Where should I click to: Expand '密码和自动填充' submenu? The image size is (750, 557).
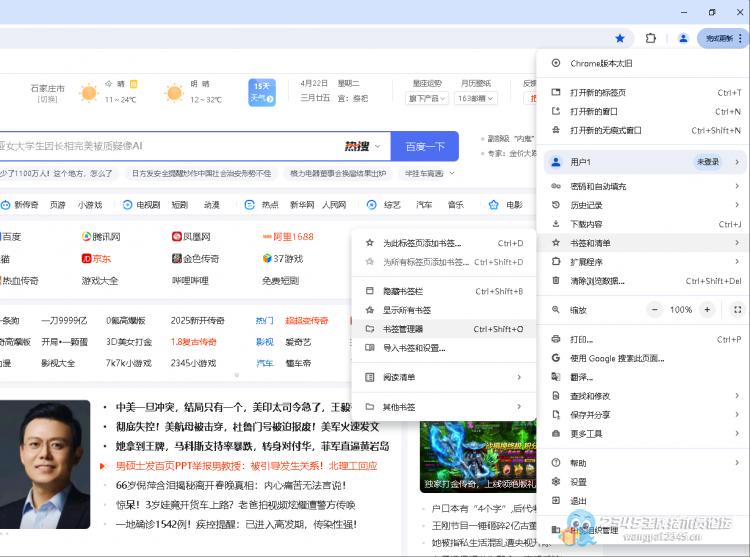[642, 186]
